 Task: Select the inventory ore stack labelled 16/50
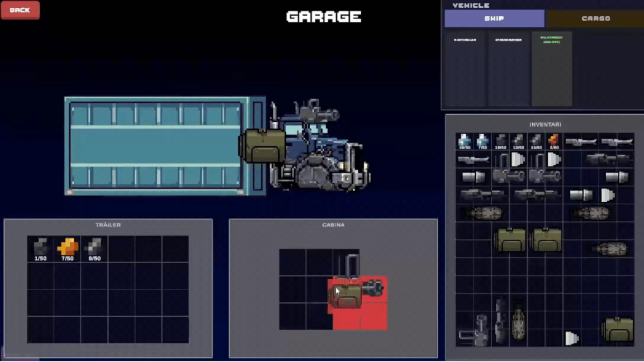point(500,141)
